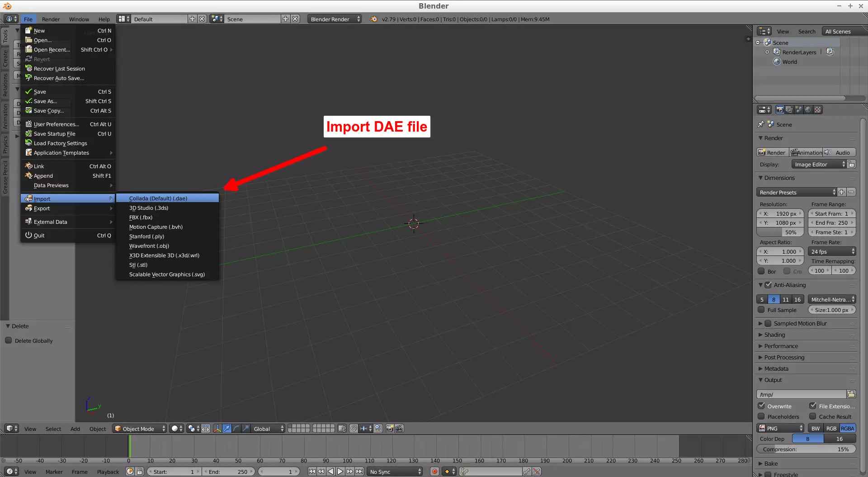The height and width of the screenshot is (477, 868).
Task: Toggle the Anti-Aliasing checkbox
Action: 768,285
